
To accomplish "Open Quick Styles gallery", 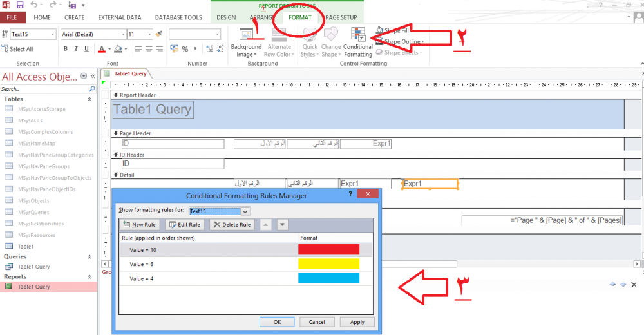I will coord(310,43).
